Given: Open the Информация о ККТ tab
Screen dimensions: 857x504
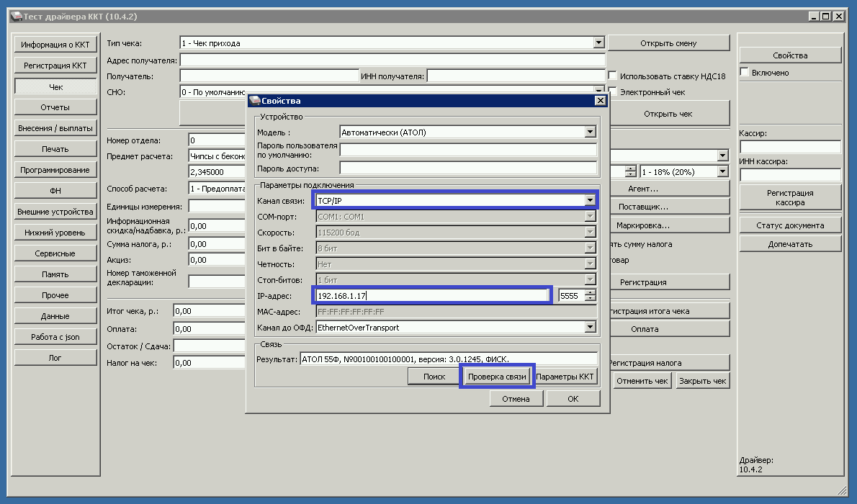Looking at the screenshot, I should coord(55,45).
